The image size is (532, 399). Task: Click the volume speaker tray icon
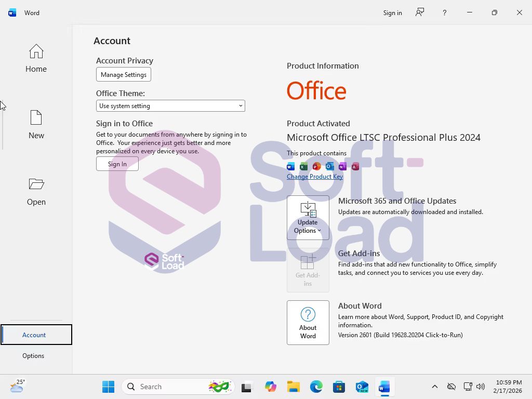481,387
